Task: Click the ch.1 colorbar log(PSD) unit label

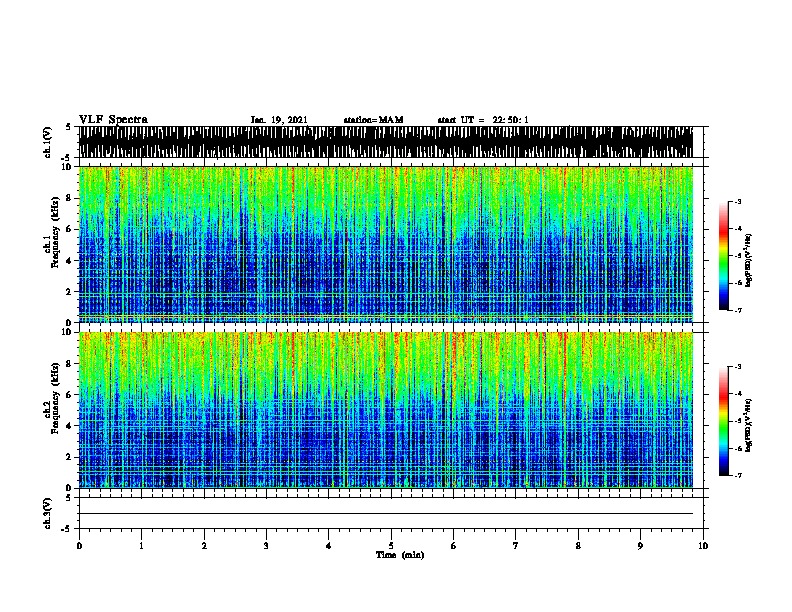Action: 748,260
